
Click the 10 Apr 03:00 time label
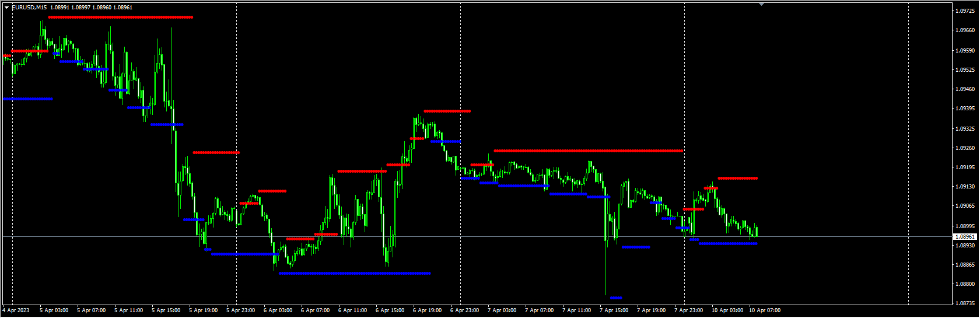[727, 310]
